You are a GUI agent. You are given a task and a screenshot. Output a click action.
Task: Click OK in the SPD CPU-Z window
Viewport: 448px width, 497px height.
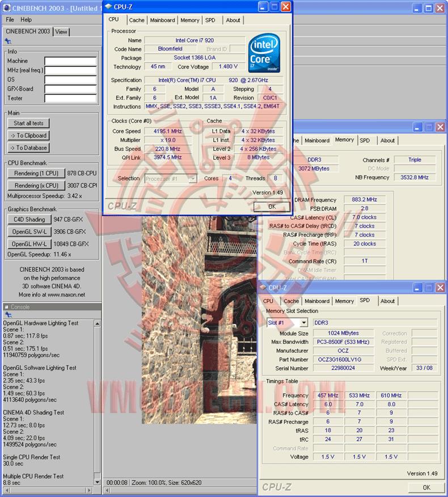point(426,487)
